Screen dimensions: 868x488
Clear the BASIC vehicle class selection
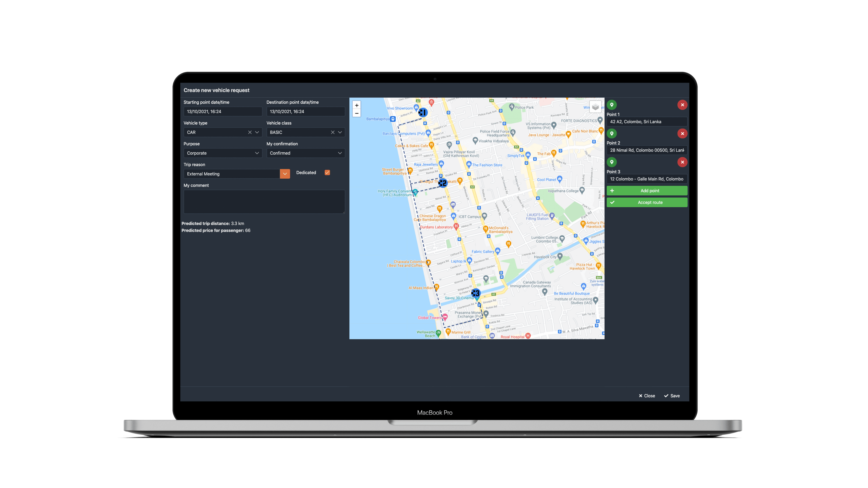click(333, 132)
